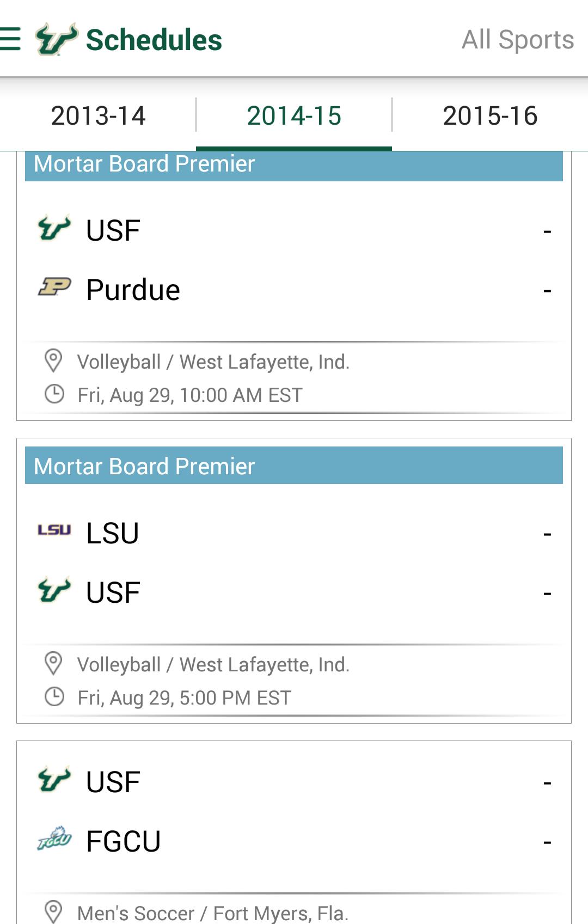
Task: Tap the Schedules page title
Action: click(154, 40)
